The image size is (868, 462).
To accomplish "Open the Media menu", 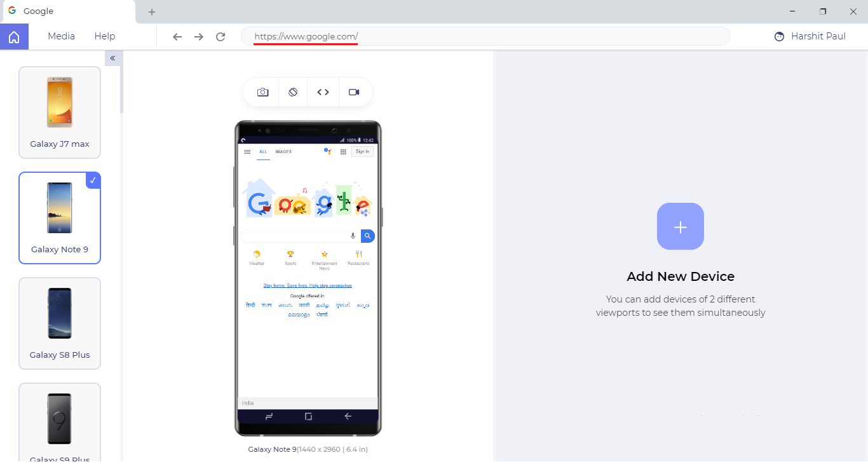I will [61, 36].
